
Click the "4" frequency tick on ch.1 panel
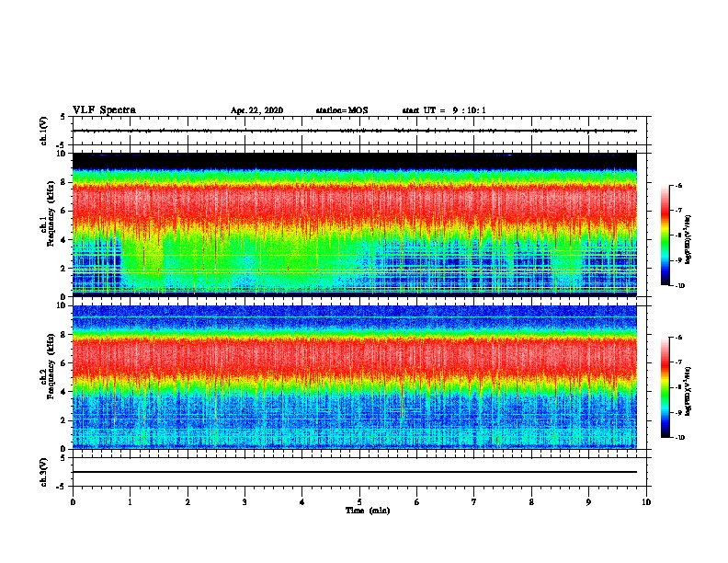pyautogui.click(x=64, y=240)
